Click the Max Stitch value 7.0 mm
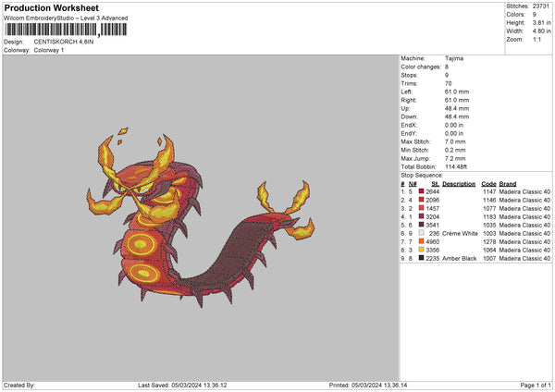This screenshot has width=555, height=392. (455, 141)
